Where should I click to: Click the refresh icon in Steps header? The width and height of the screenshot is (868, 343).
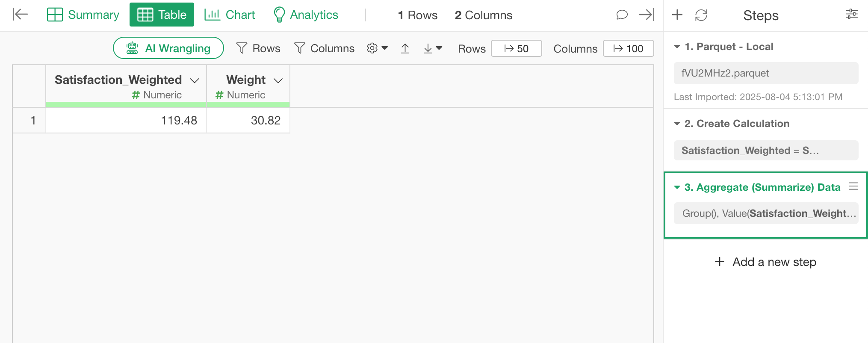[701, 15]
